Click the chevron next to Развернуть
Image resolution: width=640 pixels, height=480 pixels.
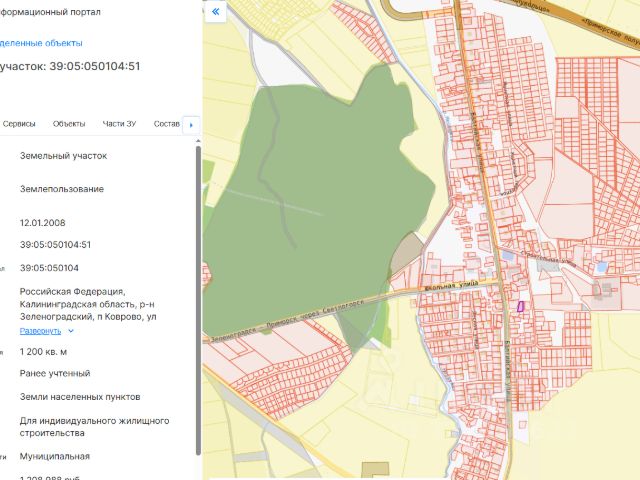tap(71, 331)
